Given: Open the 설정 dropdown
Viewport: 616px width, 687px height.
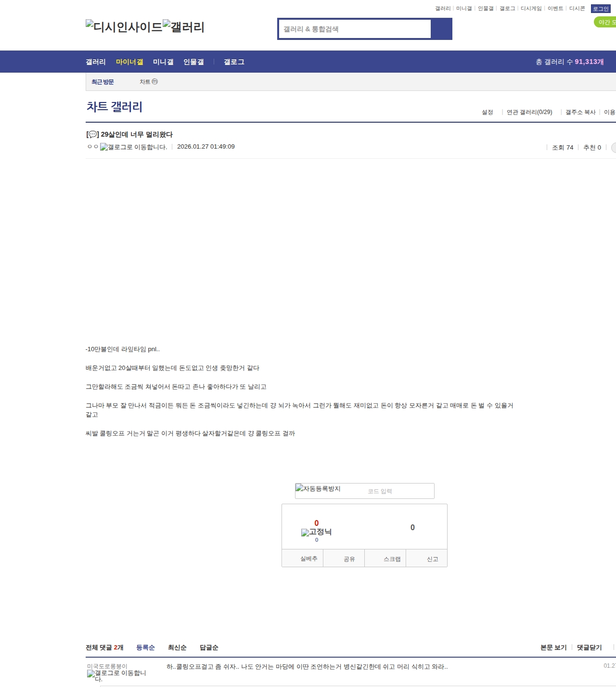Looking at the screenshot, I should pos(488,112).
